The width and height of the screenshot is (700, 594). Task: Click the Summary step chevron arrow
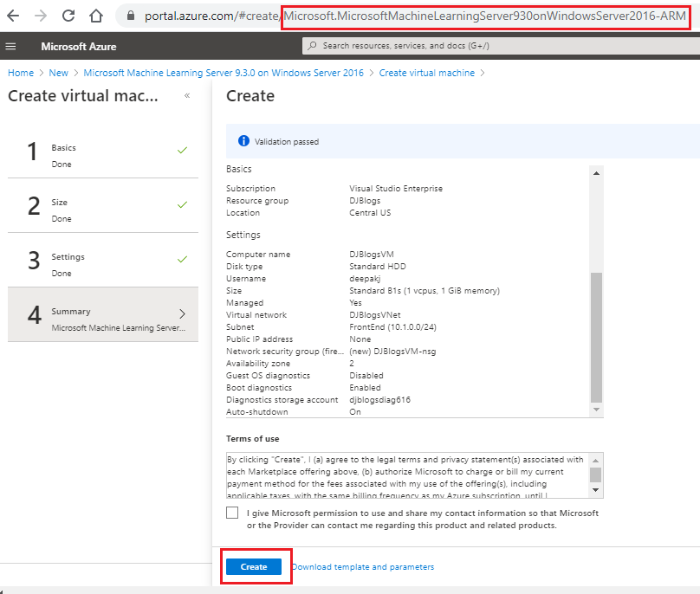[x=182, y=313]
